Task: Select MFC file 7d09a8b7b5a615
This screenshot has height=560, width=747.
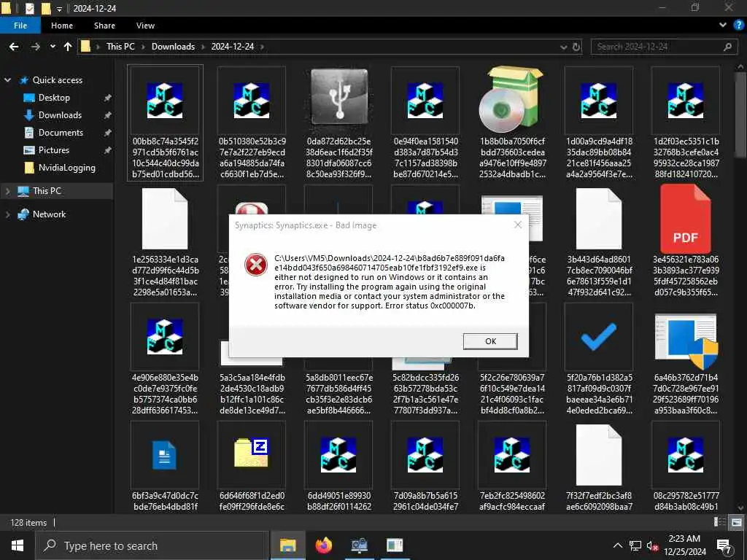Action: coord(425,467)
